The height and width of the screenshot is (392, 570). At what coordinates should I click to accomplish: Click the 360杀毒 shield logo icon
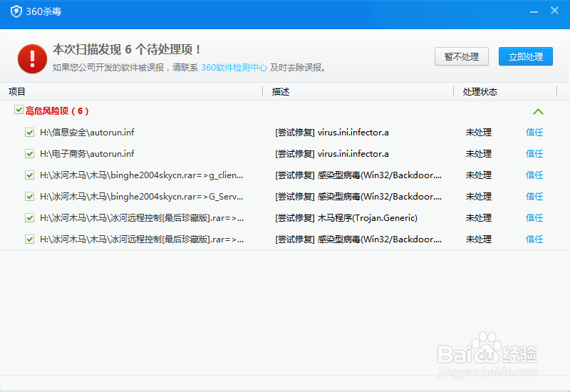click(x=16, y=11)
